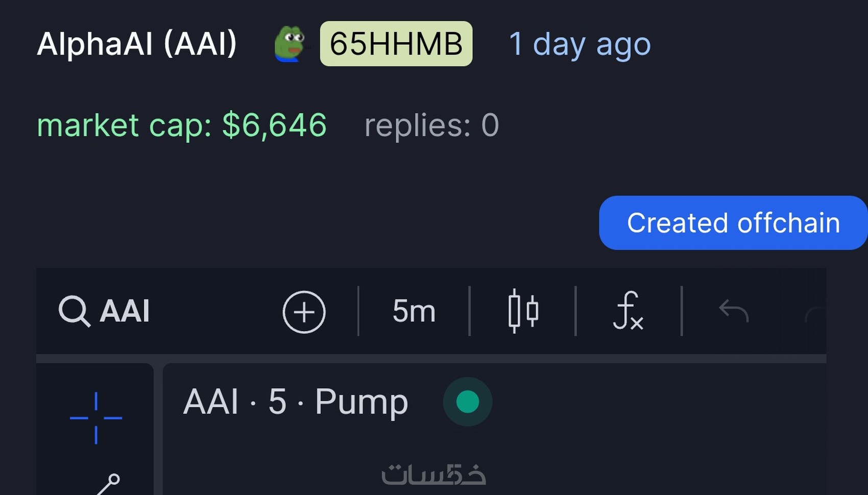
Task: Click the Arabic watermark logo on chart
Action: pyautogui.click(x=433, y=475)
